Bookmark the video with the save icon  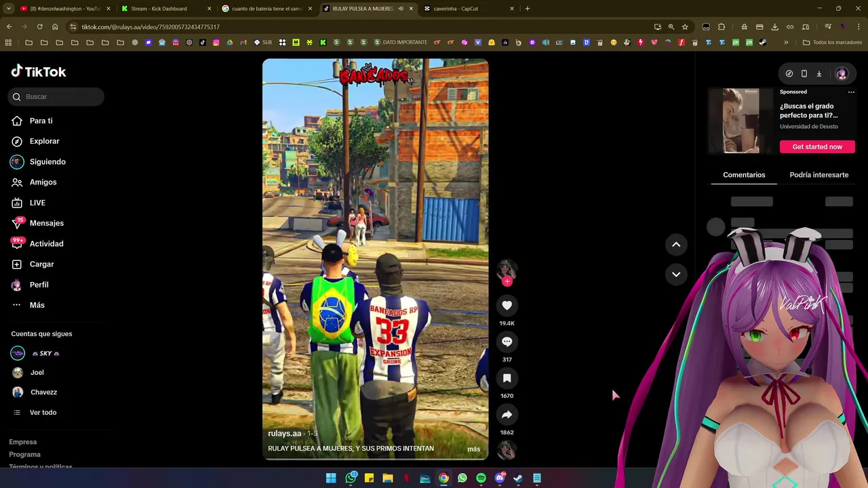pos(507,378)
